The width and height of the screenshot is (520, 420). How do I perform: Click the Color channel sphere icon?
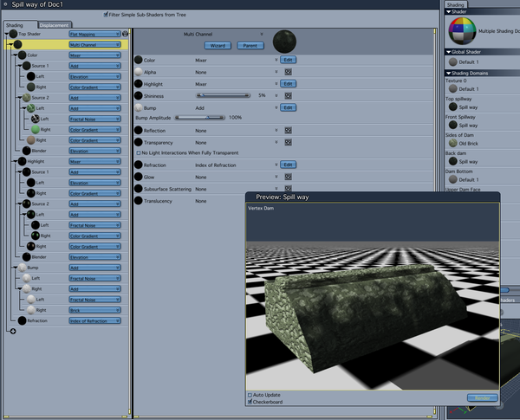pyautogui.click(x=139, y=60)
